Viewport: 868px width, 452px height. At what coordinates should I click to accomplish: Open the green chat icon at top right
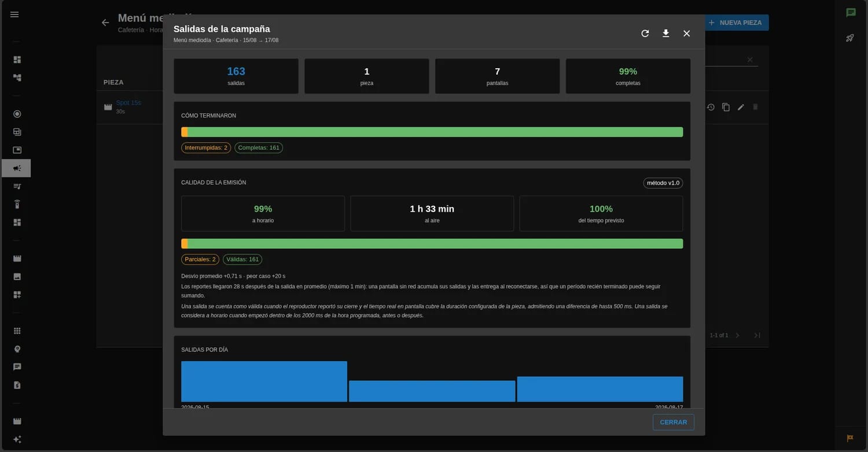coord(851,13)
